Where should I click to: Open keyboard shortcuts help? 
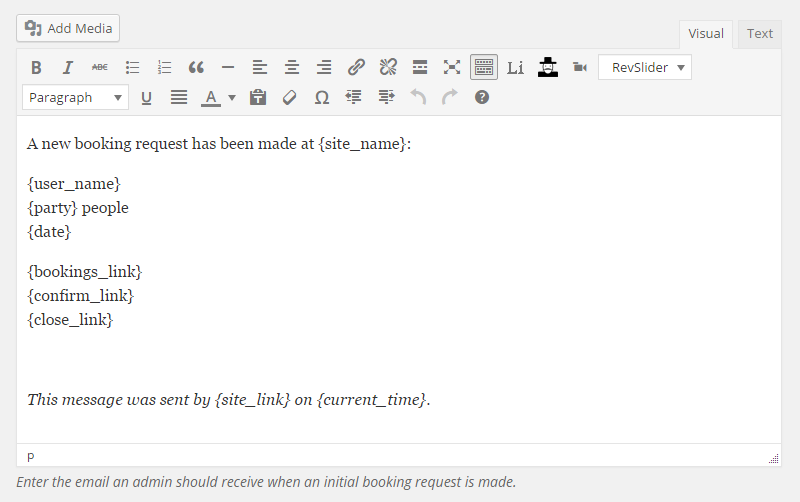[x=482, y=97]
